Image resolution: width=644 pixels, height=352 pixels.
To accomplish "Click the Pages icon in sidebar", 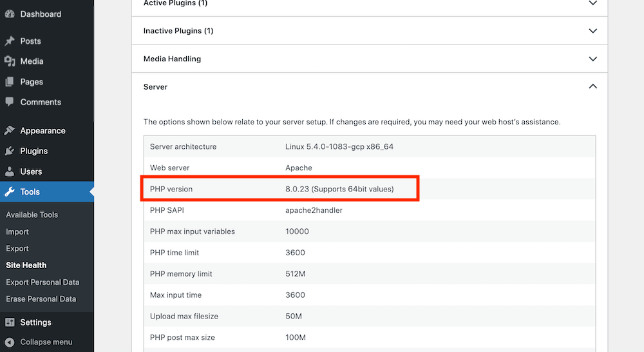I will click(10, 82).
